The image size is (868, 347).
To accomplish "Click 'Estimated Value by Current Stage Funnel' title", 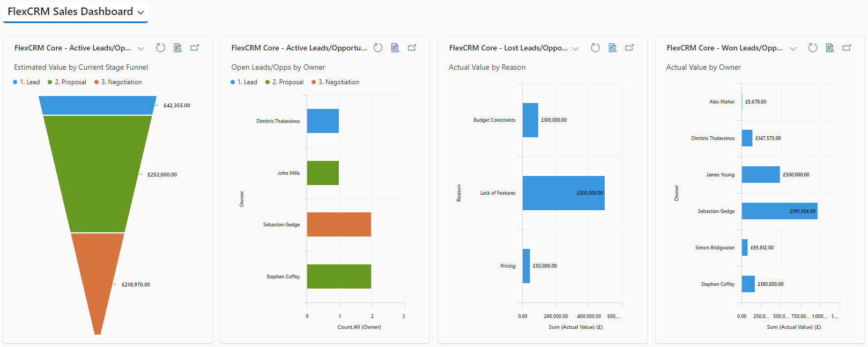I will tap(81, 67).
